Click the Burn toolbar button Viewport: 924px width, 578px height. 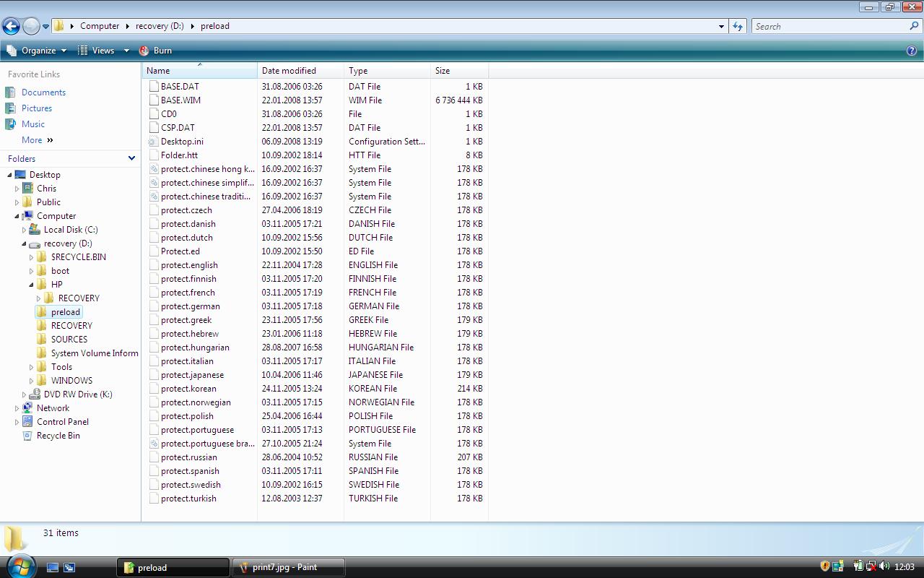click(155, 51)
